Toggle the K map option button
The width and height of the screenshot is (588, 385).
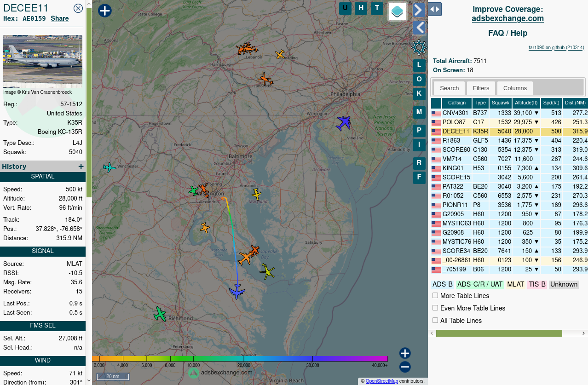[419, 94]
